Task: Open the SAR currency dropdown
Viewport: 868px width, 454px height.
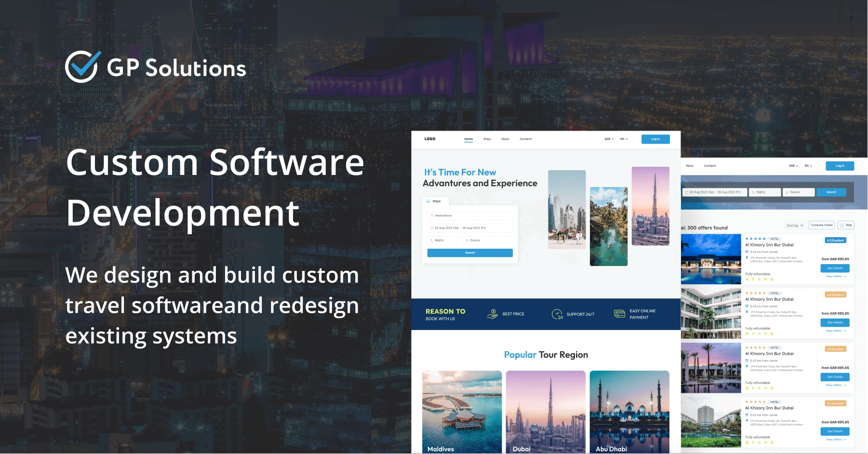Action: [608, 139]
